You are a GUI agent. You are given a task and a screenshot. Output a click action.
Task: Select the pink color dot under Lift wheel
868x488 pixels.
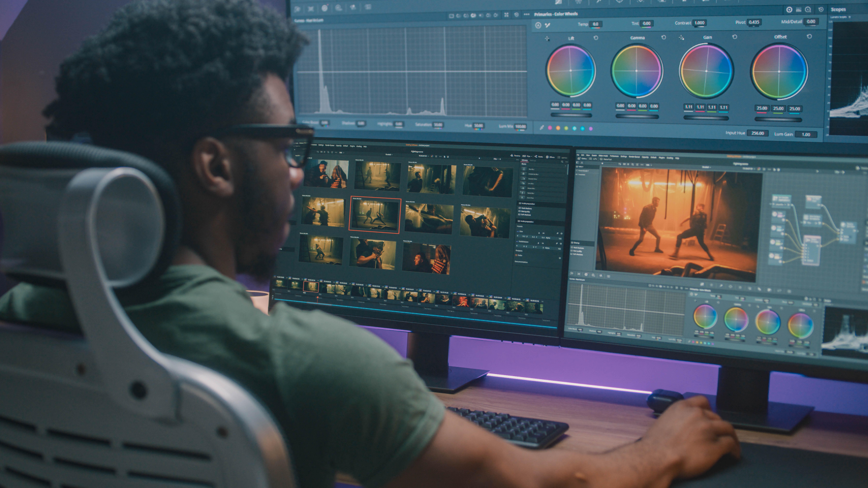(x=550, y=128)
